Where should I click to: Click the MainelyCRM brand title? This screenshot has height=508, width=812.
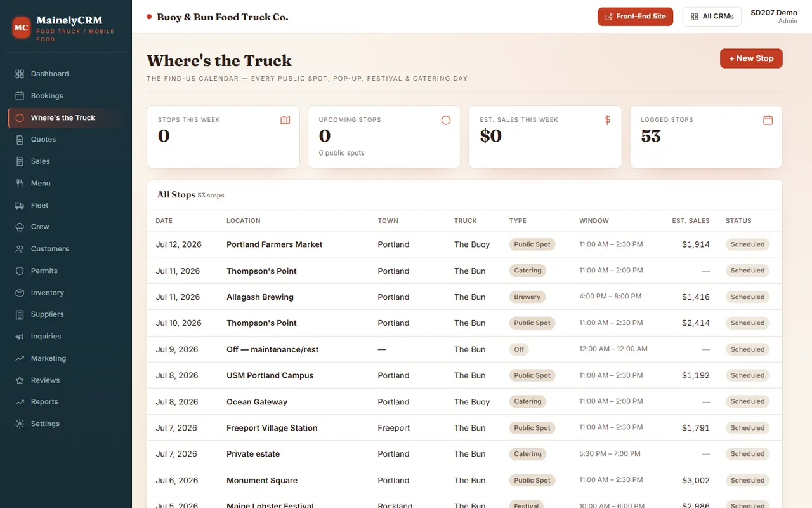coord(69,20)
